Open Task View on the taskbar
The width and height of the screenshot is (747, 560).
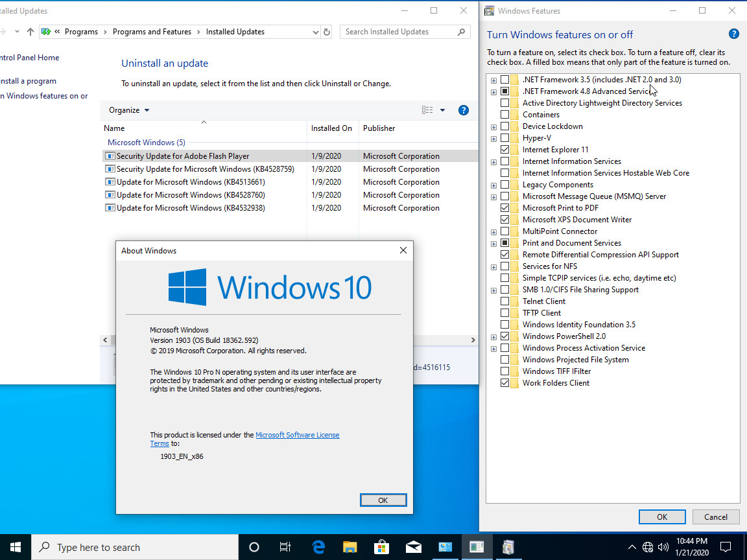click(x=285, y=547)
